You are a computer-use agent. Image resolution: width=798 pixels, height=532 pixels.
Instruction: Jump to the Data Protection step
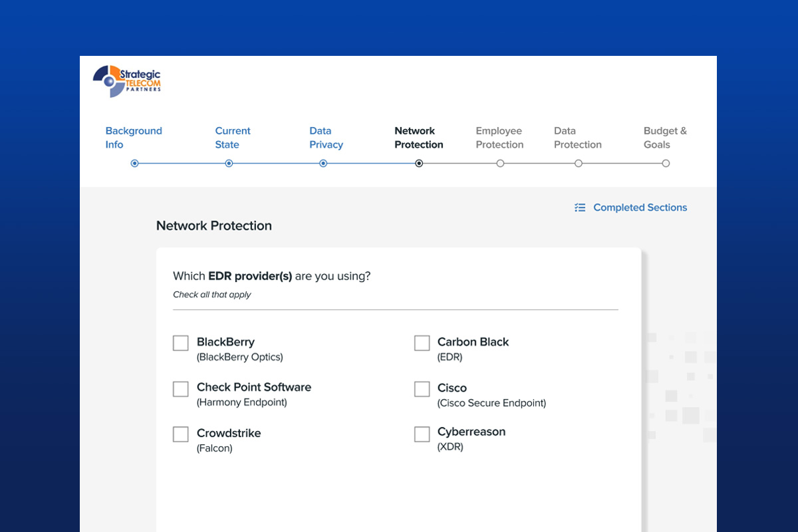(x=578, y=138)
